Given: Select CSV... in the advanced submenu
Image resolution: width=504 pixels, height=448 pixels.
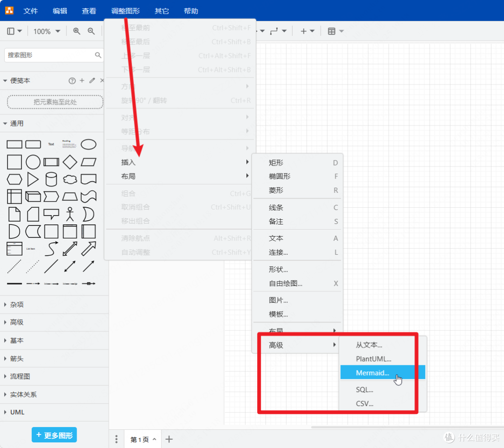Looking at the screenshot, I should click(x=383, y=404).
